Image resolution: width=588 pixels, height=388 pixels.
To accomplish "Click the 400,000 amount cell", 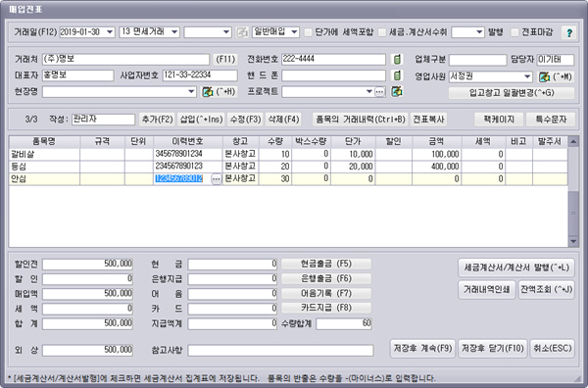I will point(437,167).
